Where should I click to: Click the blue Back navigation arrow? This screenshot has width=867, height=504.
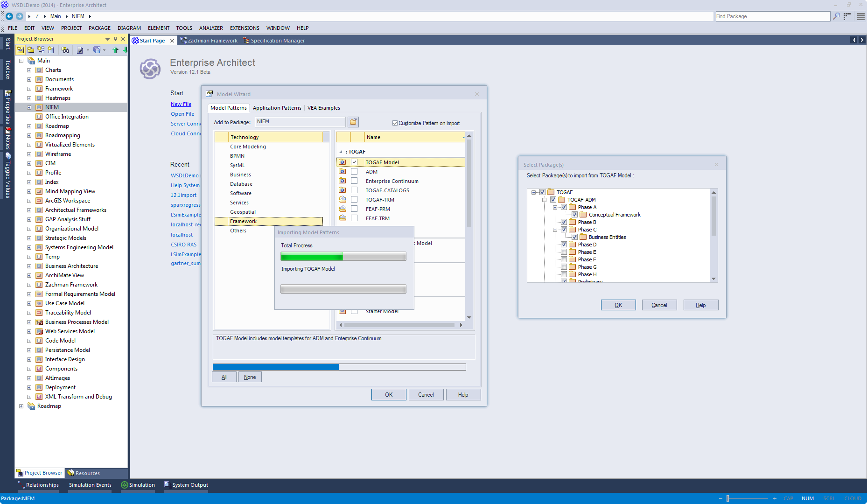(9, 16)
